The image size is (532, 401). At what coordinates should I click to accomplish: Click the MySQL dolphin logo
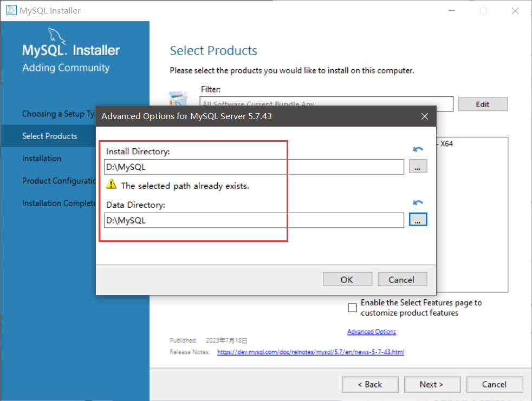pyautogui.click(x=56, y=36)
